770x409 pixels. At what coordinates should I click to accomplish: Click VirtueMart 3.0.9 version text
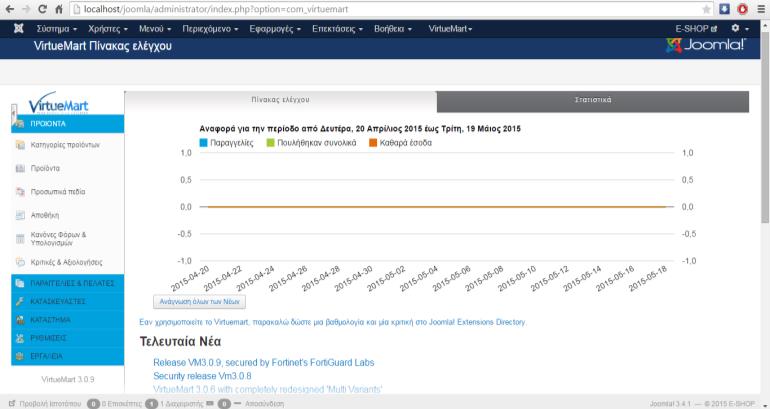68,379
